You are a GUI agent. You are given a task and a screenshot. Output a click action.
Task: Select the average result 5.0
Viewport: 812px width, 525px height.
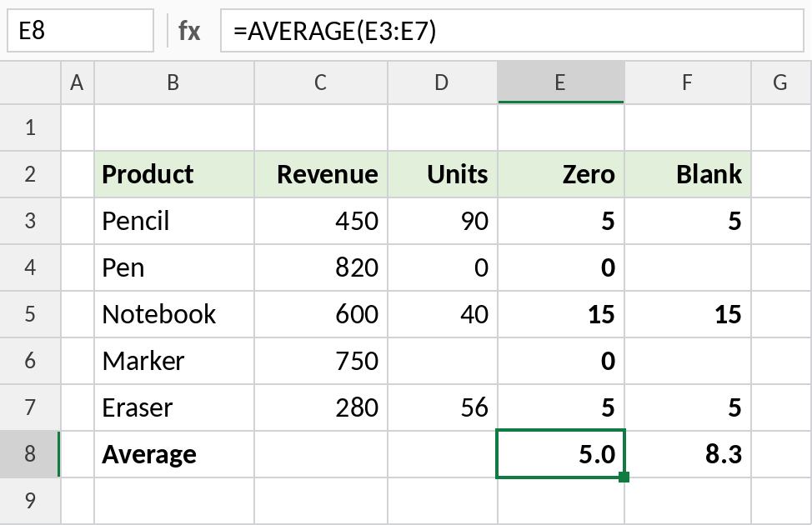pos(561,453)
